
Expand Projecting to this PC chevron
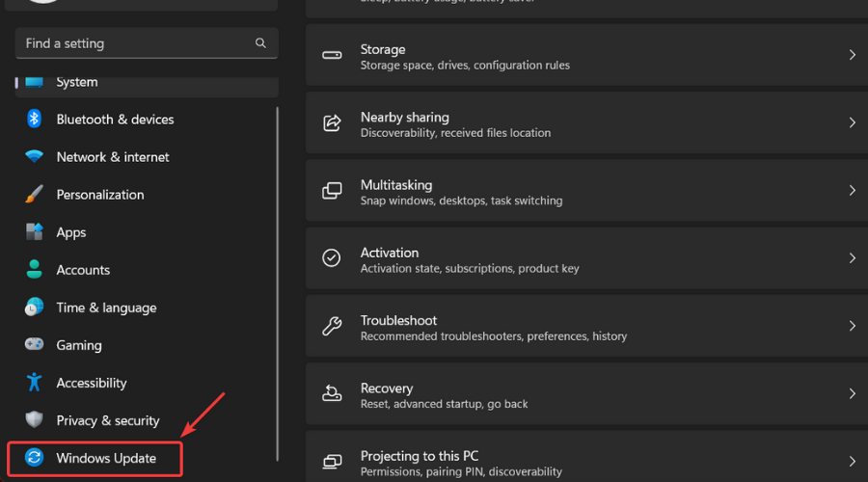coord(853,462)
